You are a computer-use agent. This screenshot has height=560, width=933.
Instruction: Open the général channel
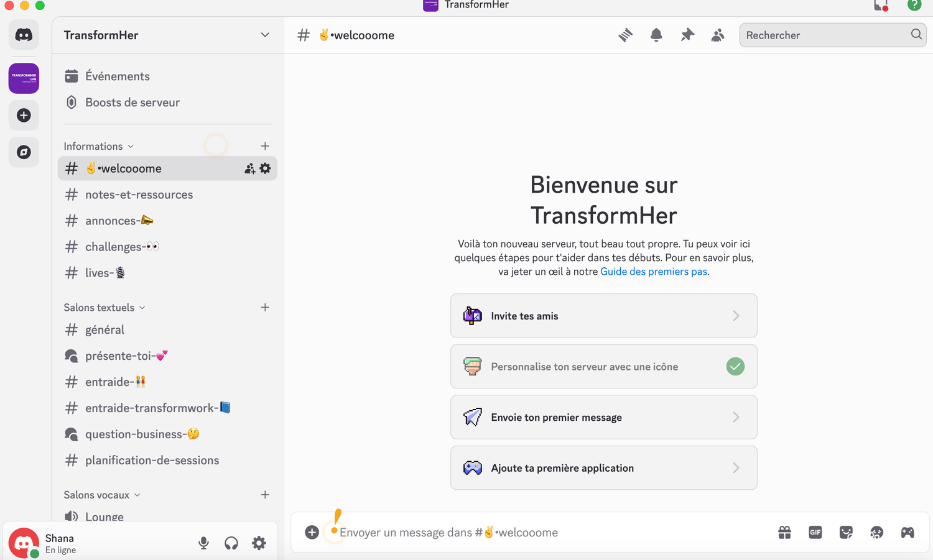[x=167, y=329]
